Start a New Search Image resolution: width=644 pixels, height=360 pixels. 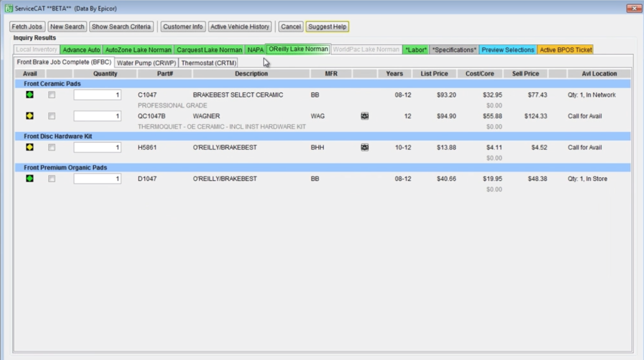coord(67,27)
